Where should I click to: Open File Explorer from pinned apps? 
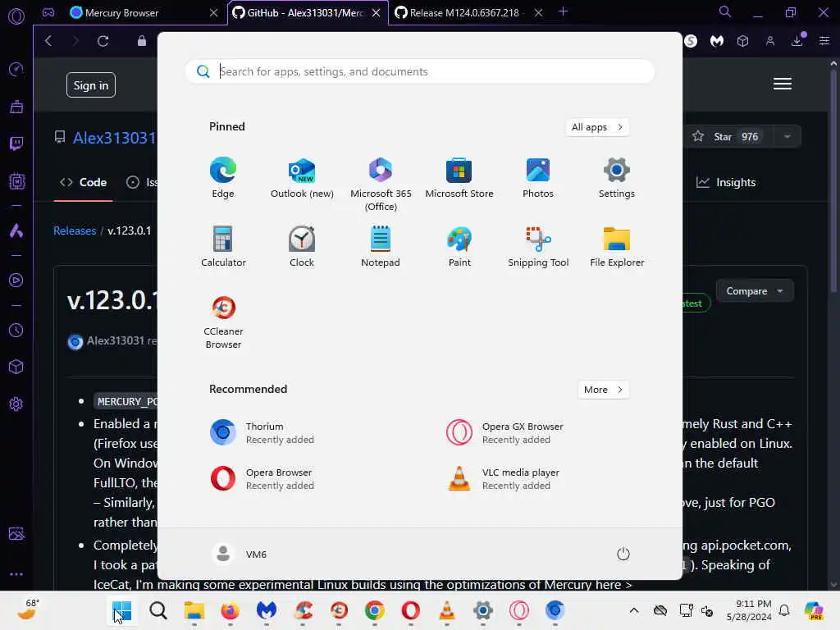[x=617, y=247]
